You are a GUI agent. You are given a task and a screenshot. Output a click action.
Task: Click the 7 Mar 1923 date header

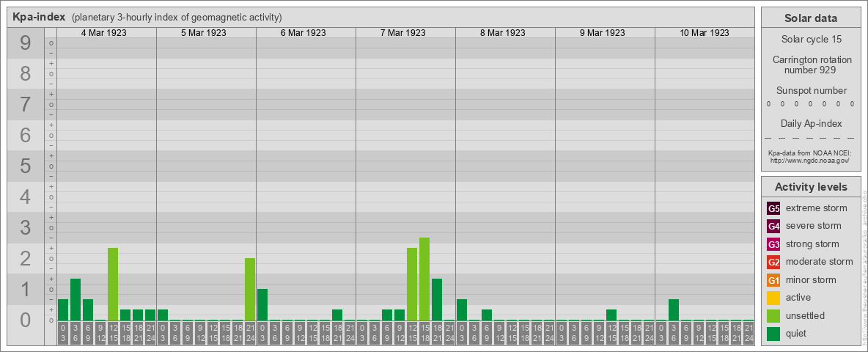tap(402, 33)
